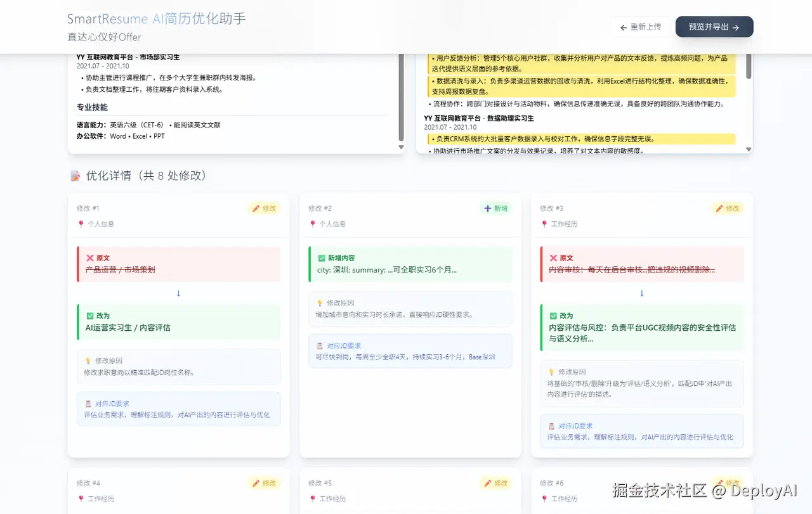
Task: Click the notepad icon beside 优化详情
Action: pyautogui.click(x=75, y=176)
